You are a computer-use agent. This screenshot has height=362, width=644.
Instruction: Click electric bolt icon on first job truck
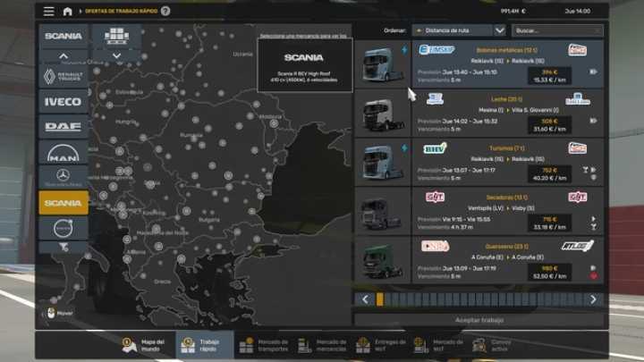tap(404, 50)
